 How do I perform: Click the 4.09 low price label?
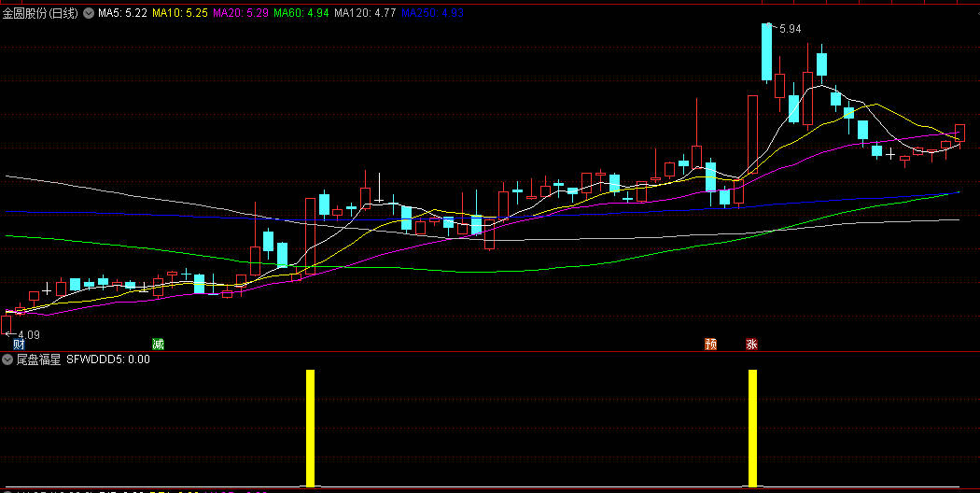[29, 335]
